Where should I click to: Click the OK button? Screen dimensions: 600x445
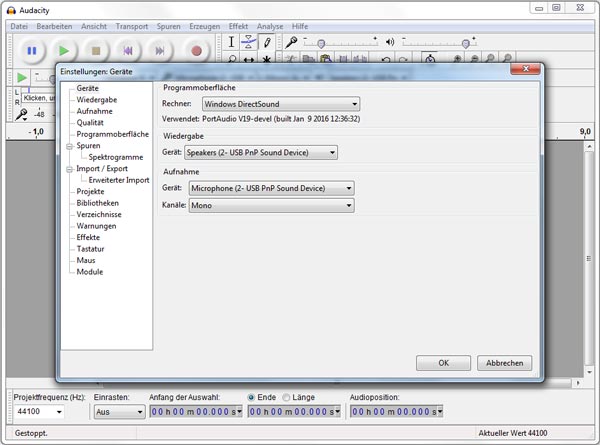(x=442, y=363)
